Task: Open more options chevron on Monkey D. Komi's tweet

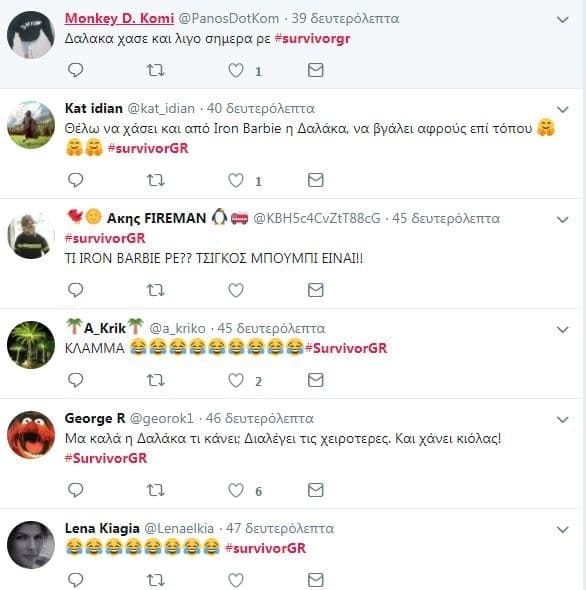Action: coord(562,20)
